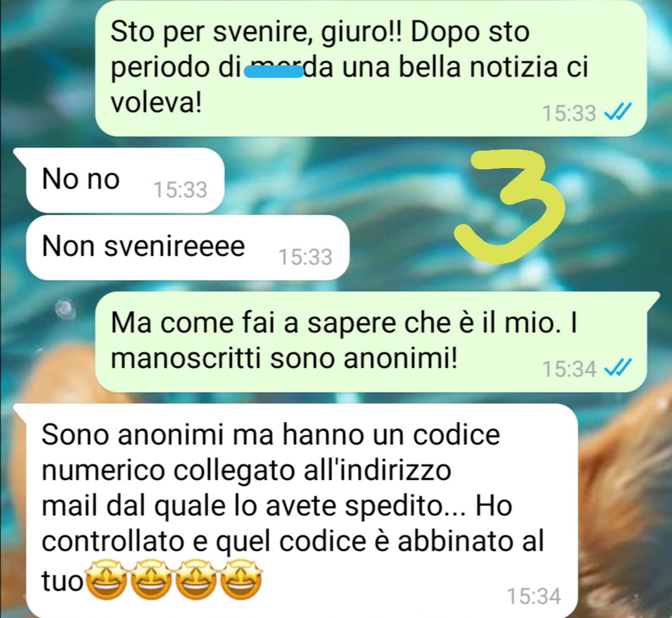
Task: Tap the first star-eyes emoji
Action: [x=107, y=579]
